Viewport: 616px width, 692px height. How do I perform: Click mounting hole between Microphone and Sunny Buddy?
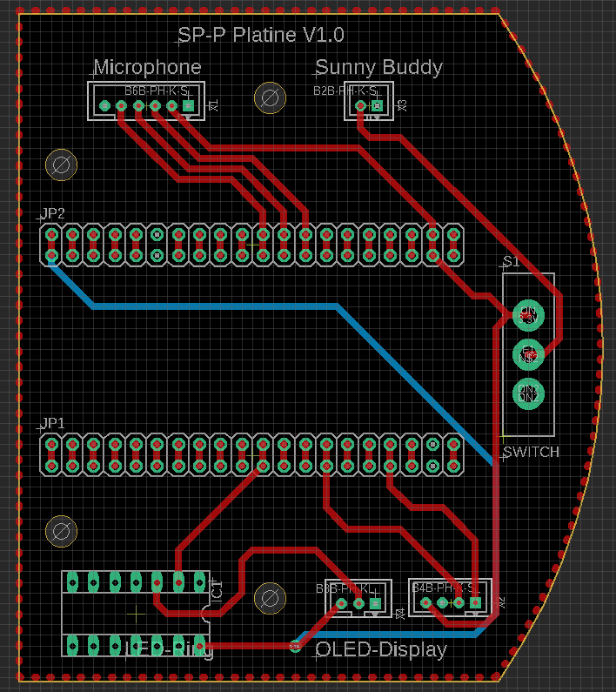pos(269,97)
